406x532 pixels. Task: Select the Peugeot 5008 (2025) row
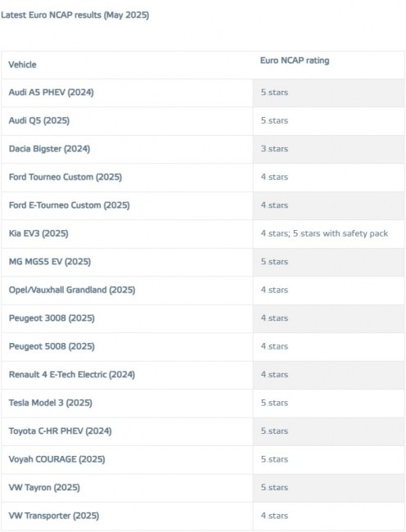click(203, 346)
